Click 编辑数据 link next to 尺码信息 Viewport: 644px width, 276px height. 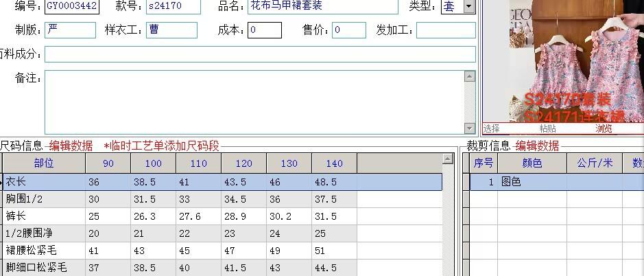71,146
